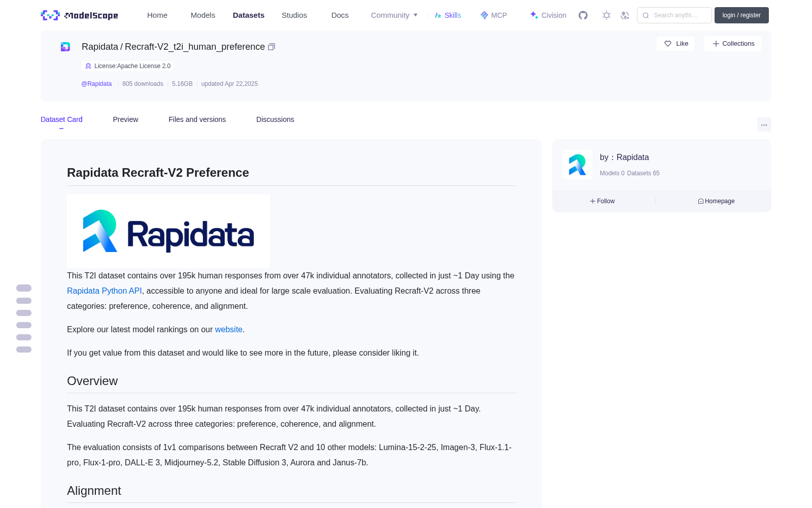Open the MCP section
This screenshot has height=508, width=812.
click(493, 15)
